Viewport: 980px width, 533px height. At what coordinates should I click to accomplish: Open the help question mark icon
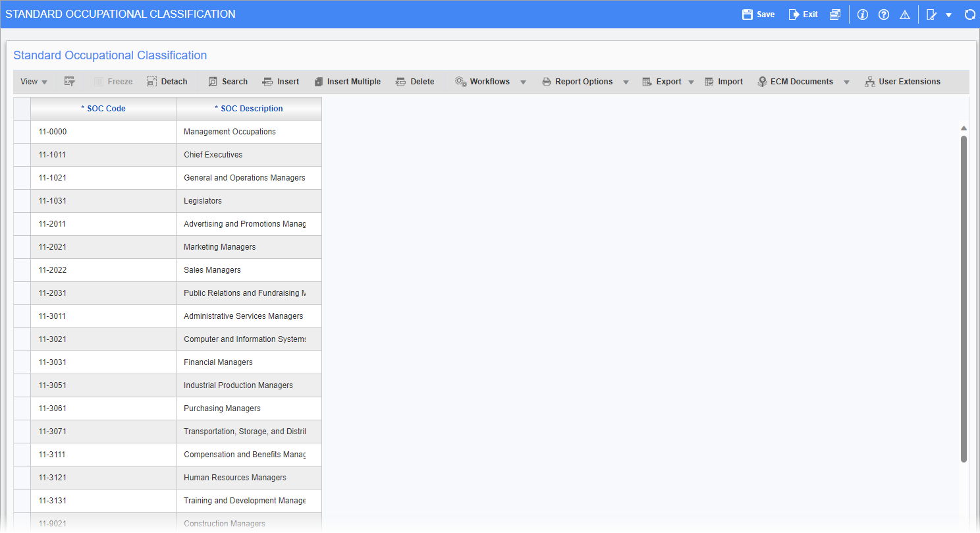884,14
